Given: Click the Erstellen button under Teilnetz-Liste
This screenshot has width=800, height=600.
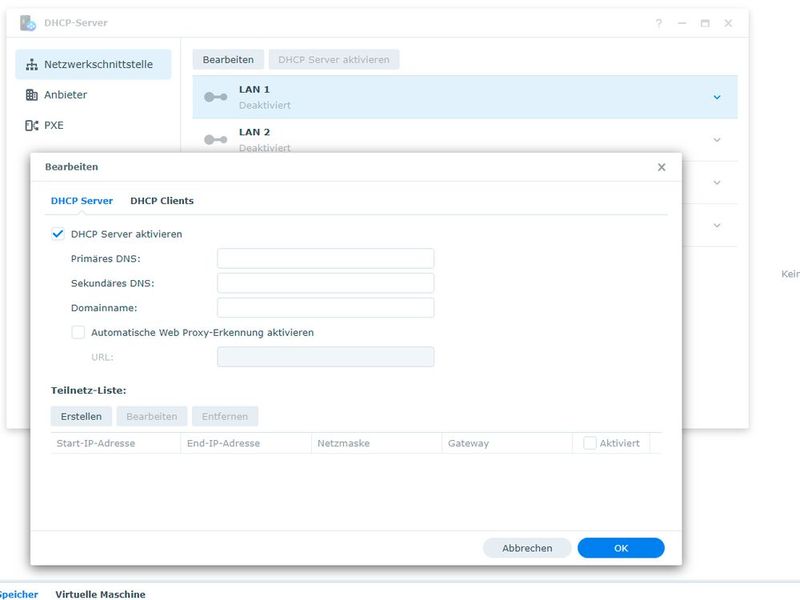Looking at the screenshot, I should point(81,416).
